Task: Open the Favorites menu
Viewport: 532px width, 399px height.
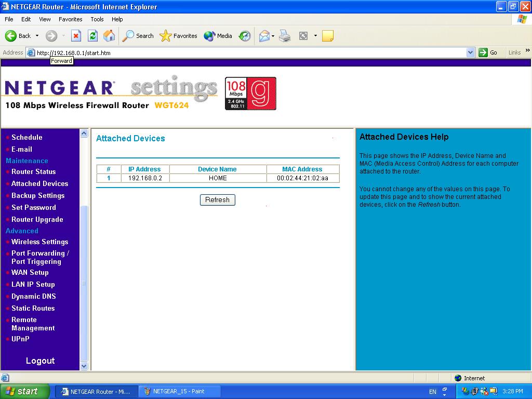Action: 70,19
